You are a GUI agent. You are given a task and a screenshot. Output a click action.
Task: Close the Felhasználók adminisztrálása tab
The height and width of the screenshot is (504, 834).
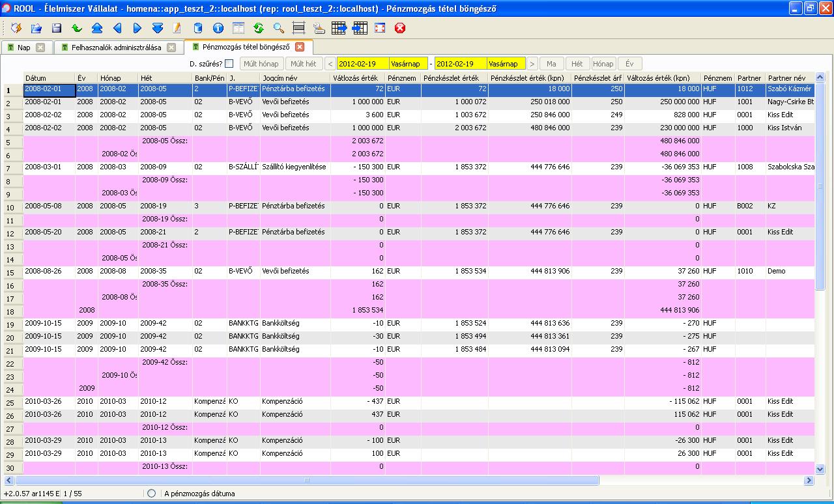click(171, 48)
